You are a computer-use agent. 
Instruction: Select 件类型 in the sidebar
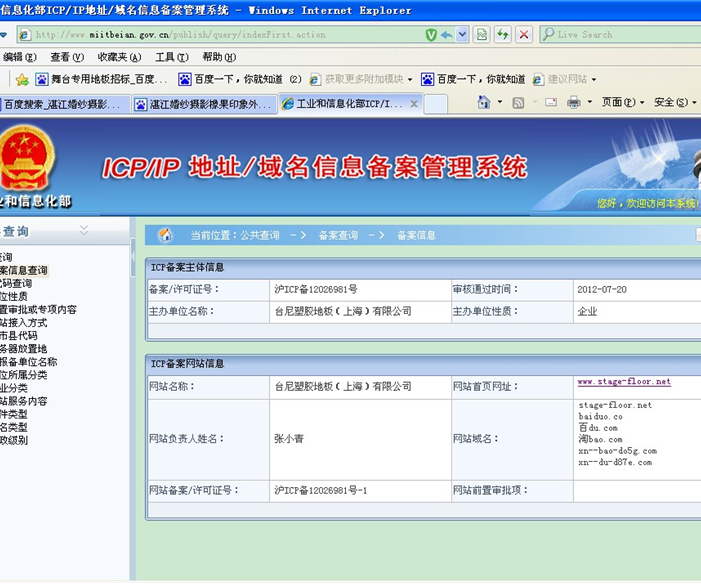coord(14,414)
